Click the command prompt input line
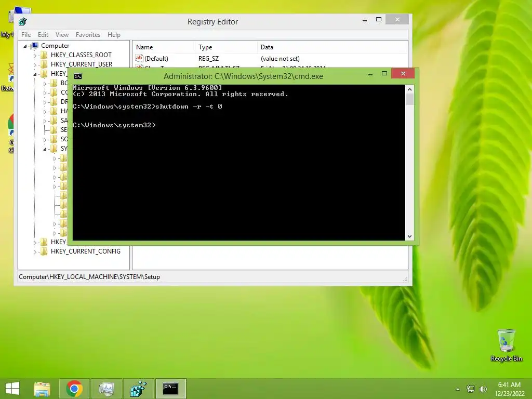The width and height of the screenshot is (532, 399). click(114, 125)
